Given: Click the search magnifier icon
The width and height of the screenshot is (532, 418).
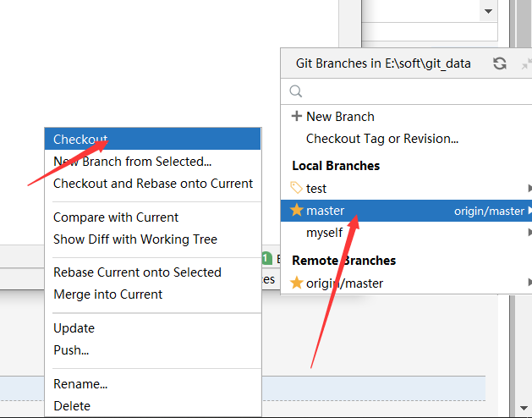Looking at the screenshot, I should (296, 91).
